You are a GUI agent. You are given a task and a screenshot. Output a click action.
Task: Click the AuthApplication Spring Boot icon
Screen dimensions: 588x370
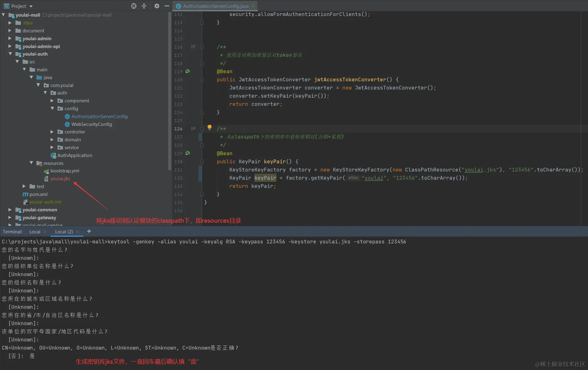pos(53,155)
